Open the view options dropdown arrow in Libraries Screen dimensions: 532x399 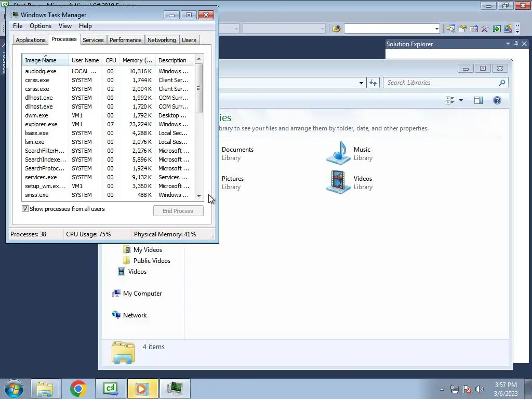(x=461, y=100)
